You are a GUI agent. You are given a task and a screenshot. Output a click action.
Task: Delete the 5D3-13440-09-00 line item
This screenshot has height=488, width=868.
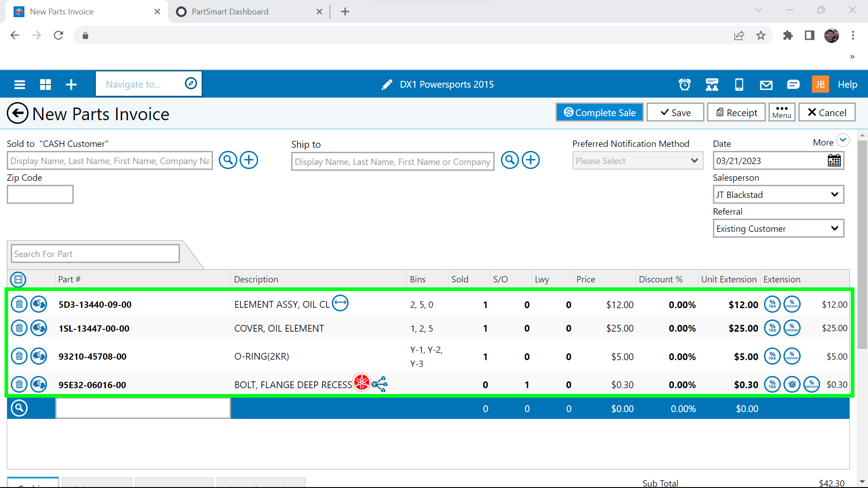pos(19,304)
